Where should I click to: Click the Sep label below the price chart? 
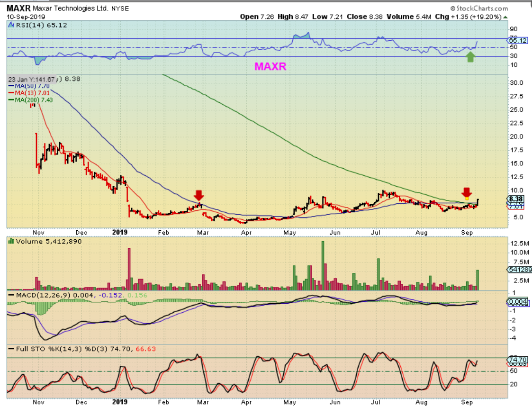click(467, 233)
